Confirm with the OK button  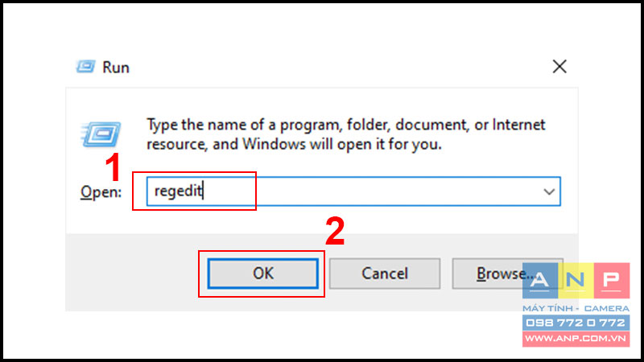[263, 274]
